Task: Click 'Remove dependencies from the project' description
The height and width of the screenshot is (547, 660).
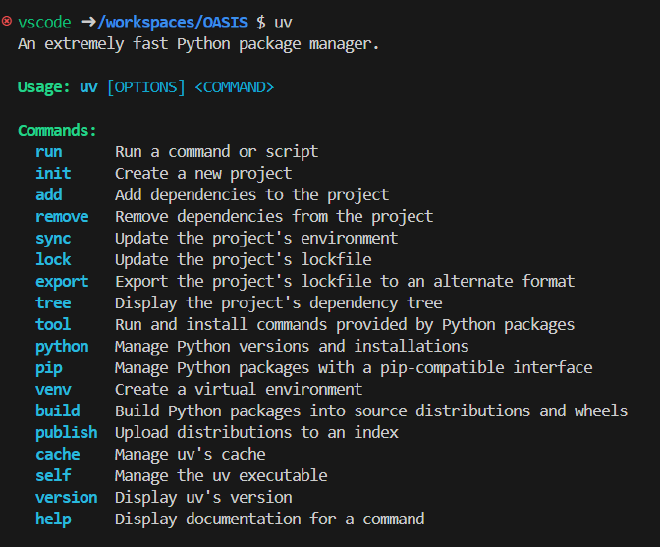Action: point(274,217)
